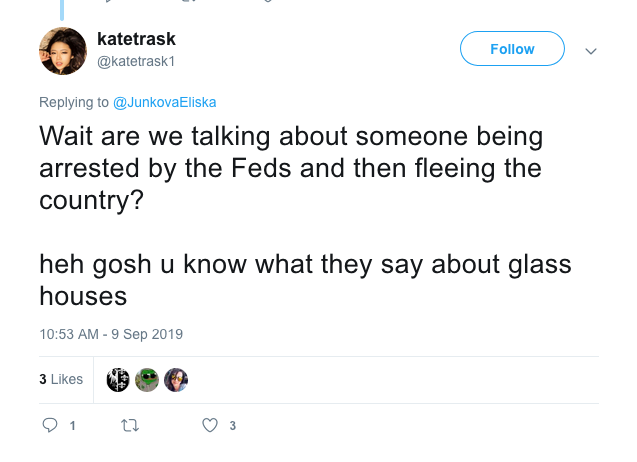
Task: Open the green frog liker avatar
Action: coord(147,380)
